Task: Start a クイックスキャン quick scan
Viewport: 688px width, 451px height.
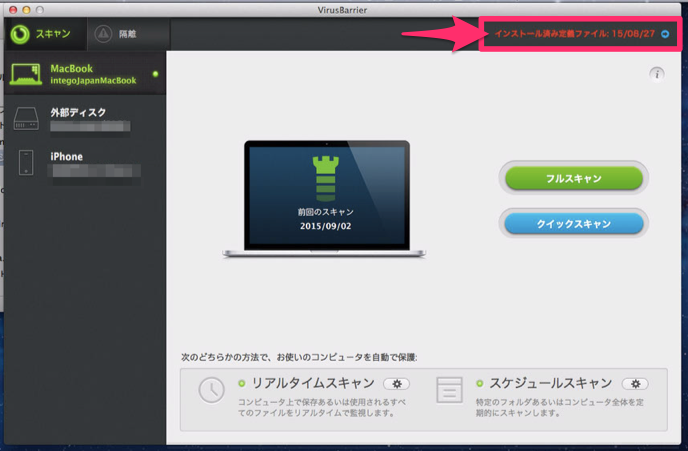Action: (573, 224)
